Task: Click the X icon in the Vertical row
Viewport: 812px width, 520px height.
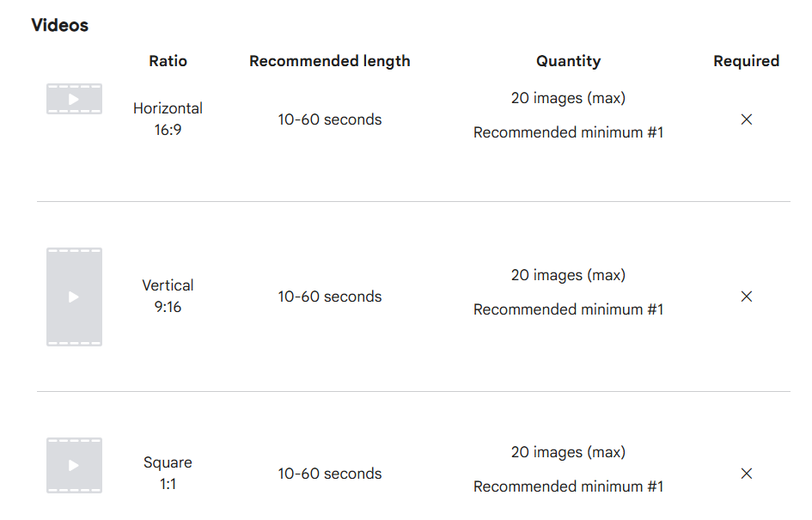Action: (747, 297)
